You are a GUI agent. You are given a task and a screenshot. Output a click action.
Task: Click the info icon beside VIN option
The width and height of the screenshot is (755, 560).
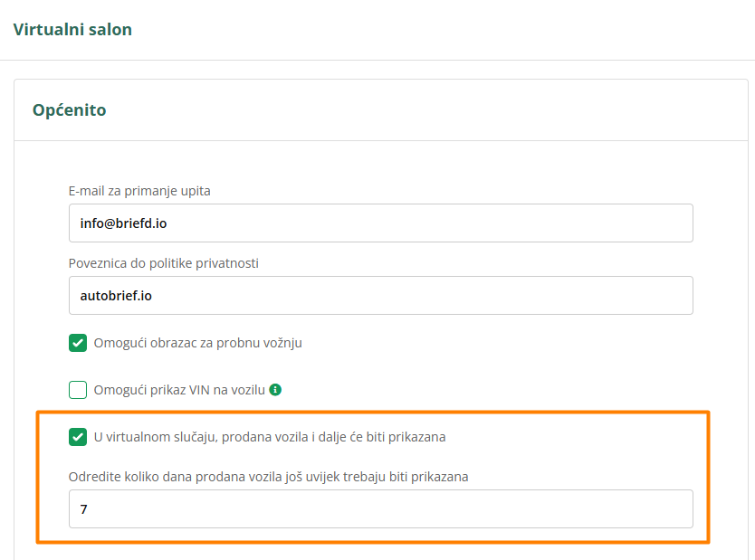(x=275, y=390)
